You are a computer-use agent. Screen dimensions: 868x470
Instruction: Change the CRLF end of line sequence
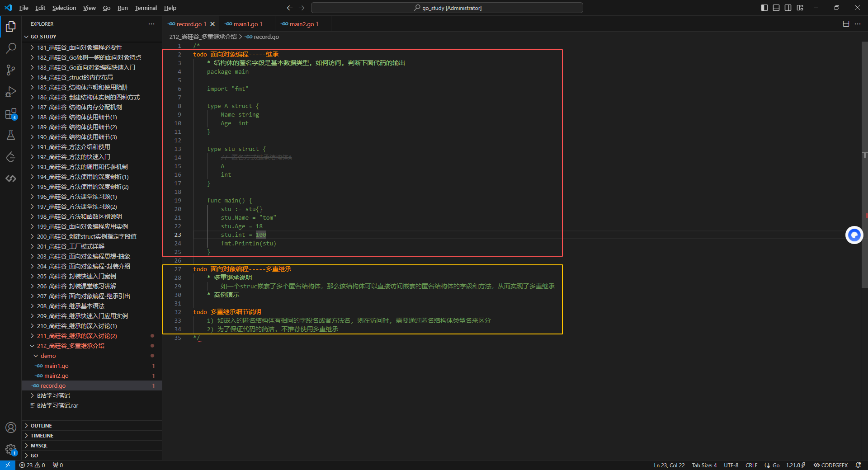[751, 465]
